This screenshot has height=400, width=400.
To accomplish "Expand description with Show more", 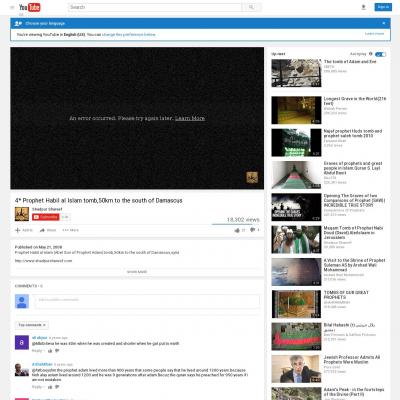I will [x=137, y=272].
